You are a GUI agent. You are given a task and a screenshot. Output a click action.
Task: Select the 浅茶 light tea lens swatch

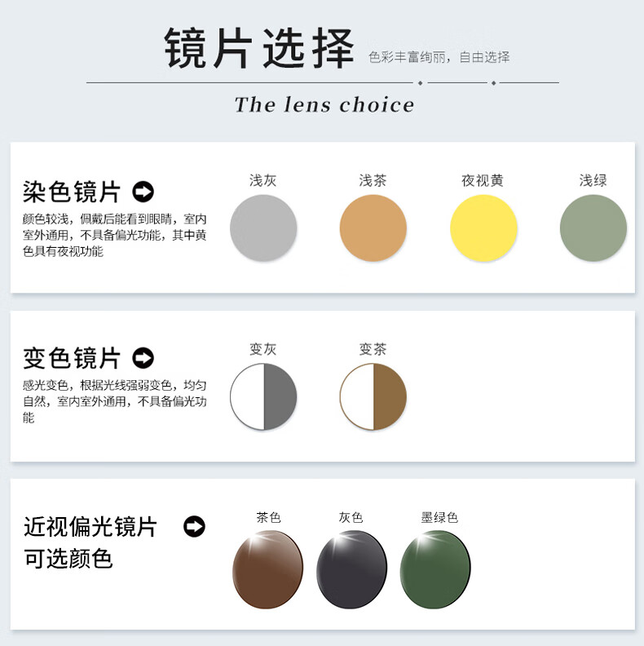[373, 228]
